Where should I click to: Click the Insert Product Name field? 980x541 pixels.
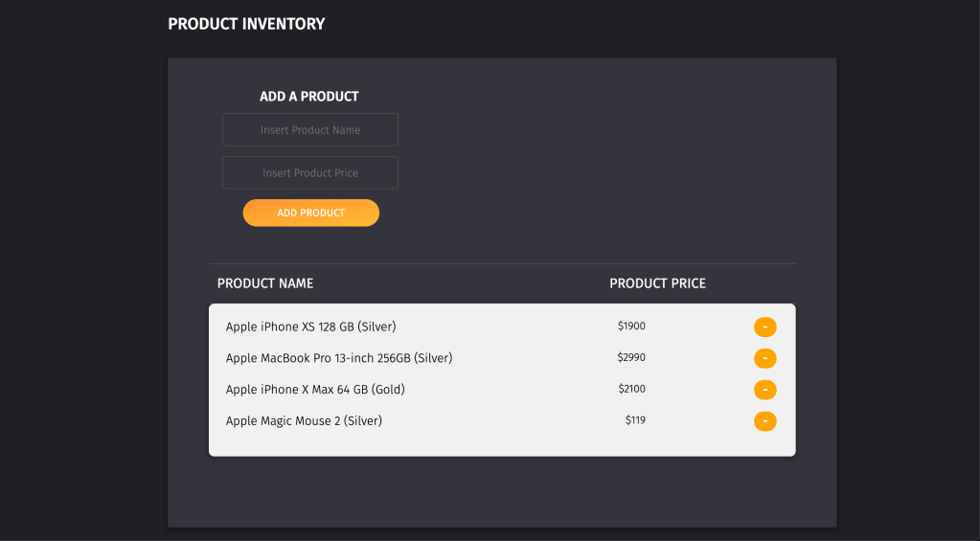[x=310, y=130]
